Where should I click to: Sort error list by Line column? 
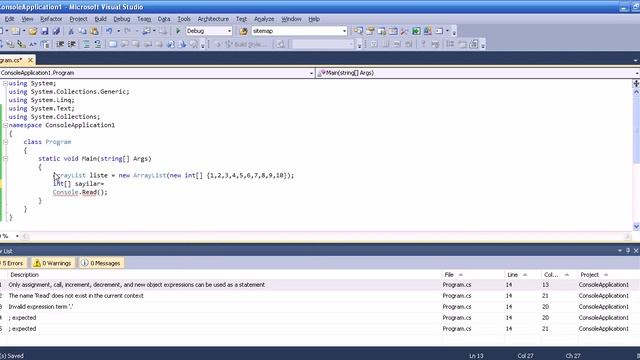coord(522,275)
